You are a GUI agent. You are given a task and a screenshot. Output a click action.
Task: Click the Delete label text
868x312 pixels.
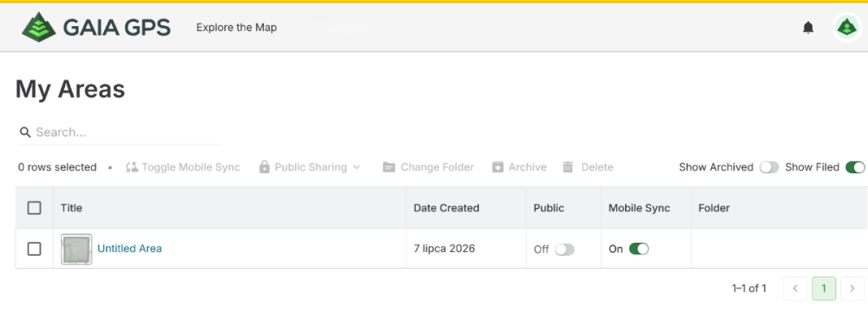click(597, 167)
